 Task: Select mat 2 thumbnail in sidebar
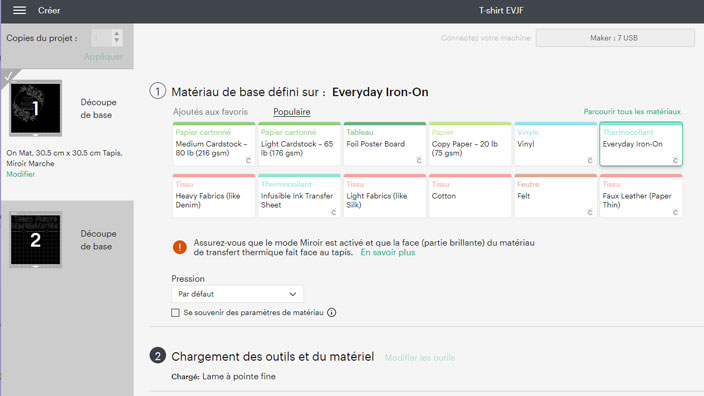tap(35, 240)
